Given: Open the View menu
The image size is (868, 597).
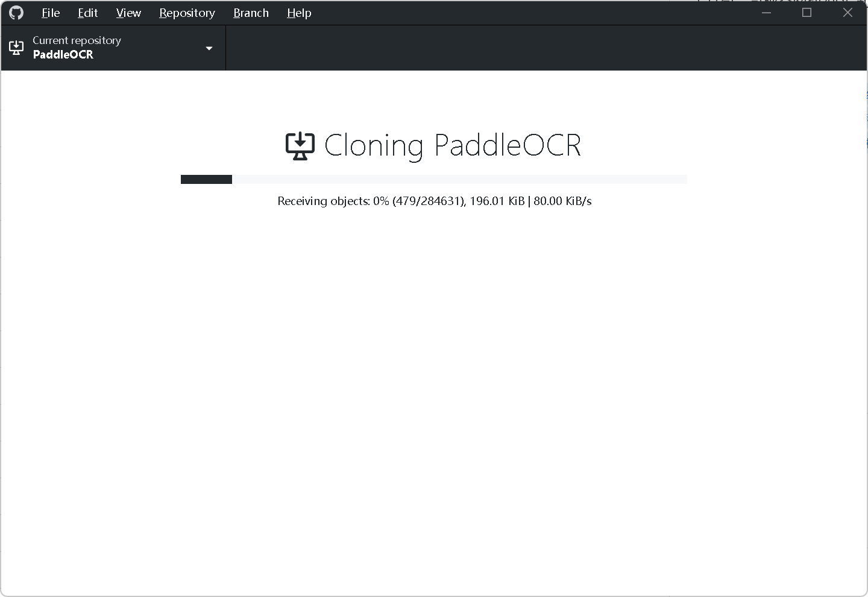Looking at the screenshot, I should [x=128, y=13].
